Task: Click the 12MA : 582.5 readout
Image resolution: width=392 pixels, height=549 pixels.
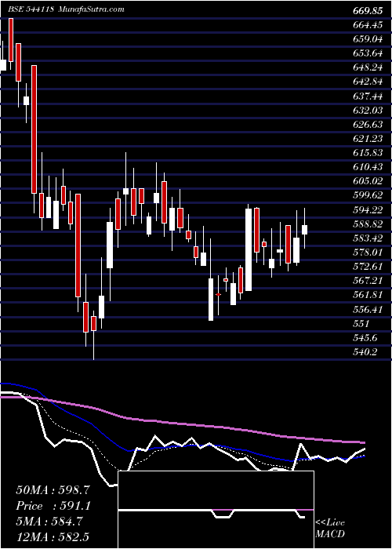Action: point(53,537)
